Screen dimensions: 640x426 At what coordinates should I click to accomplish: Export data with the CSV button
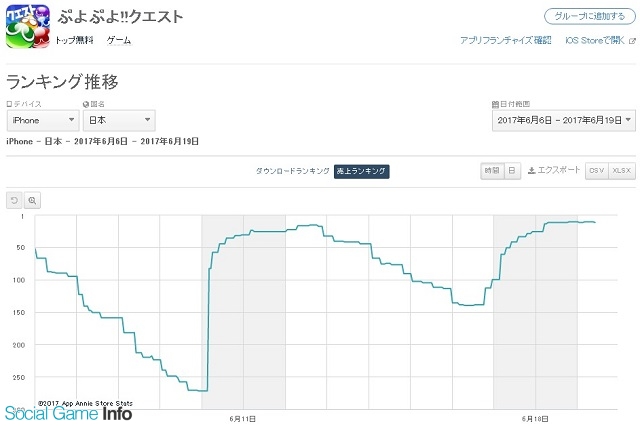(597, 171)
